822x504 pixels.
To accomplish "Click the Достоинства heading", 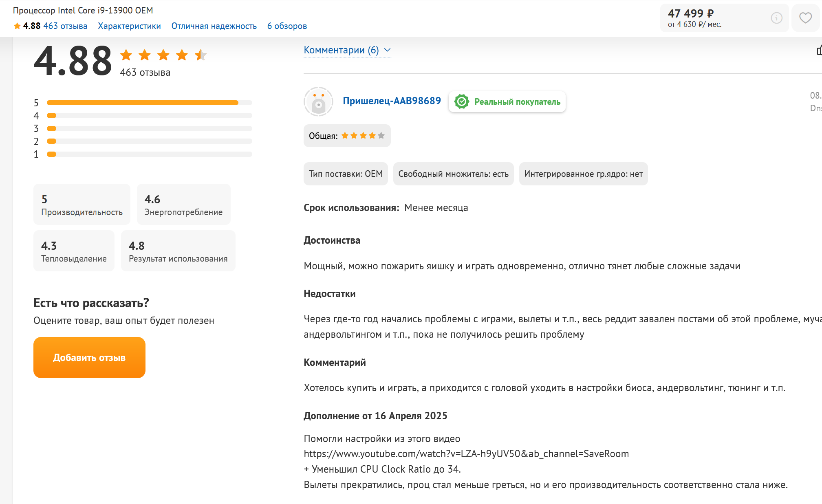I will click(332, 240).
